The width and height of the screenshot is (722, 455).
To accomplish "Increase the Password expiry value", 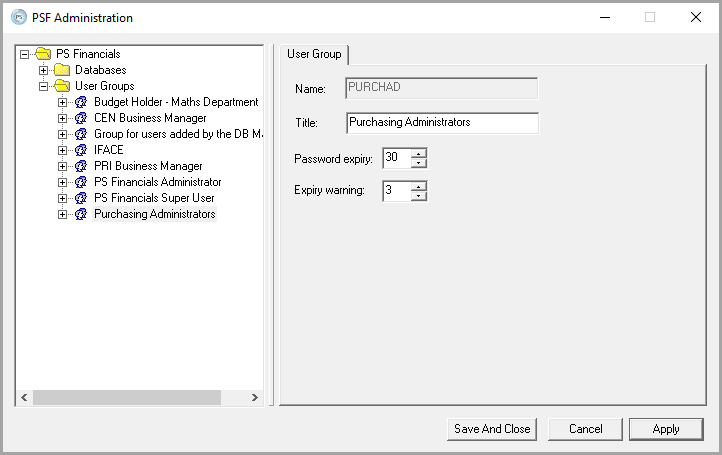I will (418, 153).
